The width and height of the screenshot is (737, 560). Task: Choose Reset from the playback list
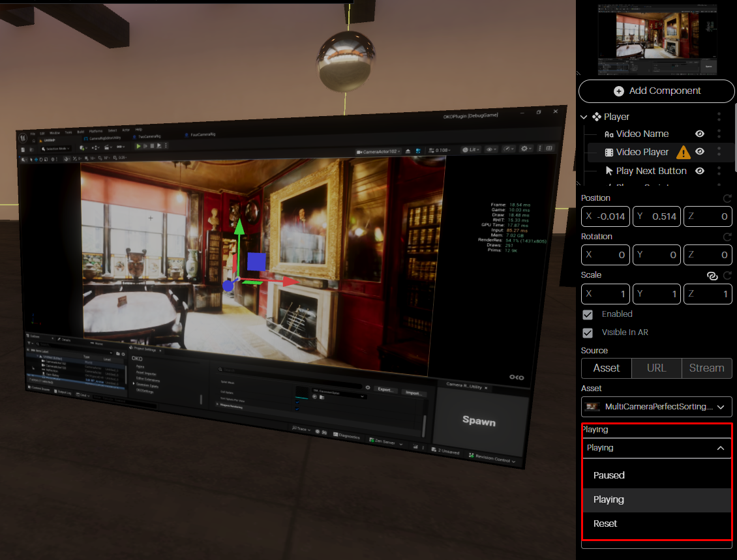tap(657, 524)
